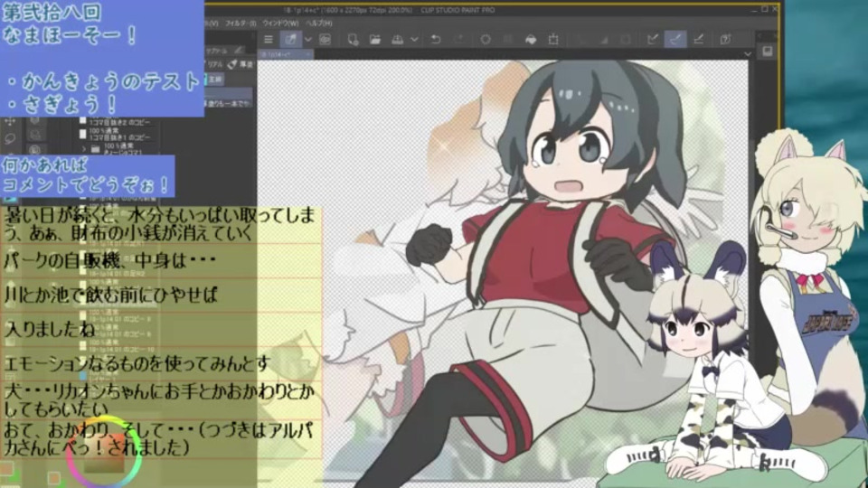Viewport: 868px width, 488px height.
Task: Activate the Scale/Rotate transform icon
Action: (553, 39)
